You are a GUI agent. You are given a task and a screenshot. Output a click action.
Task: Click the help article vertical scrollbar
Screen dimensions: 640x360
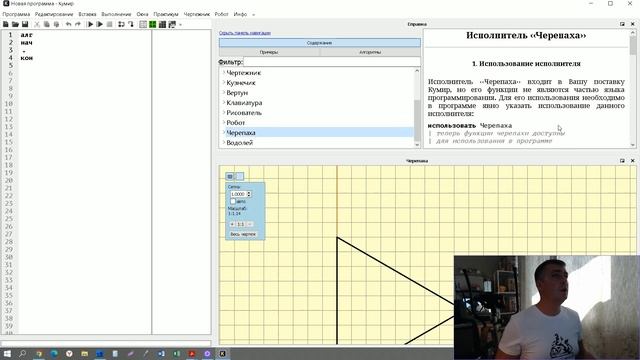point(633,89)
